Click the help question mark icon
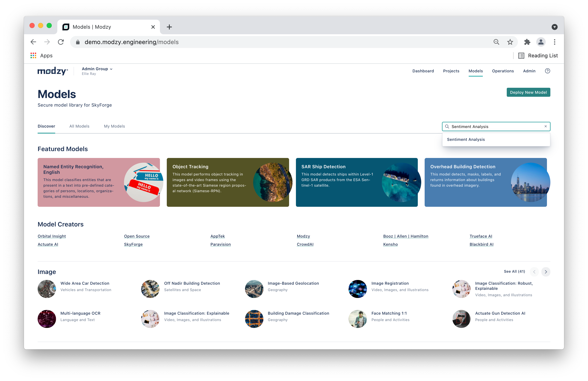588x381 pixels. [547, 71]
